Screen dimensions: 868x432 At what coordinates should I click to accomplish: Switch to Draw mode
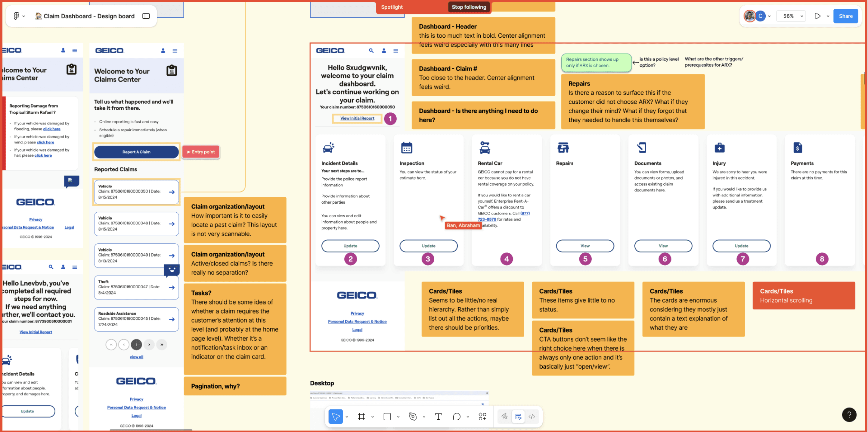coord(504,417)
